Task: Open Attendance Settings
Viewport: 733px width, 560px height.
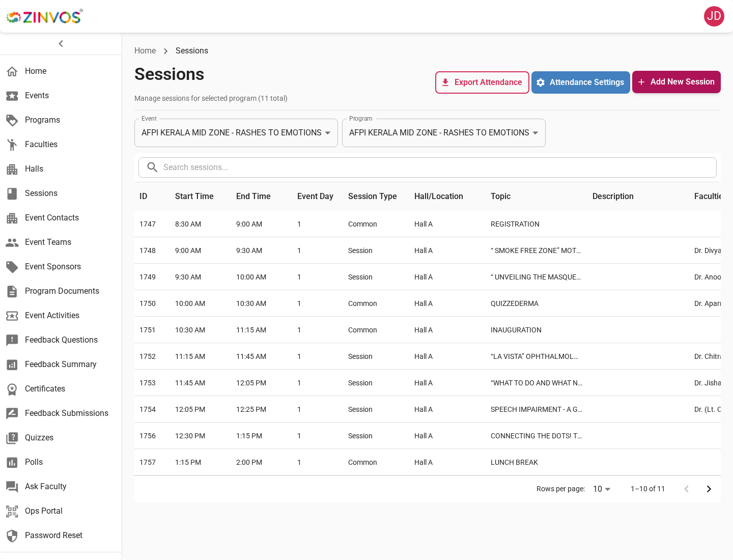Action: pyautogui.click(x=581, y=82)
